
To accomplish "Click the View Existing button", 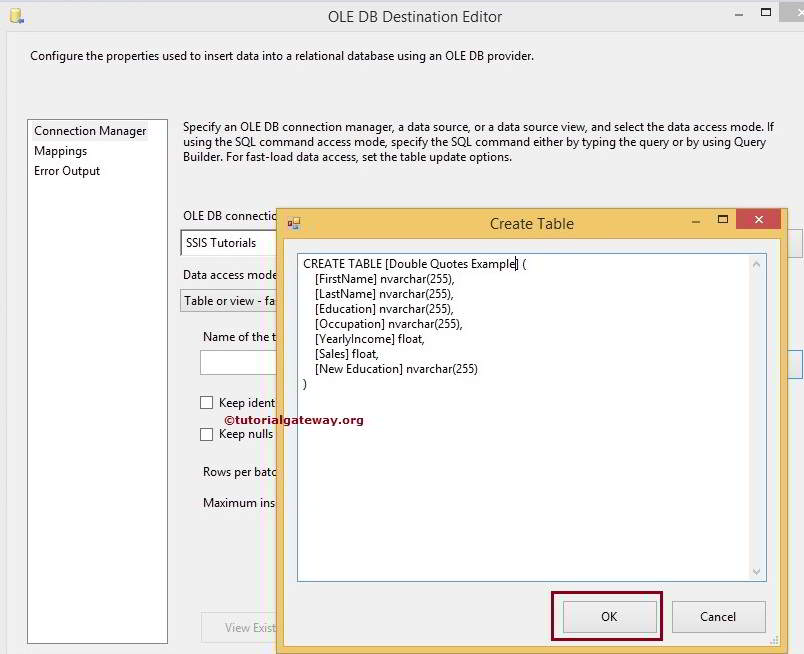I will pos(248,628).
